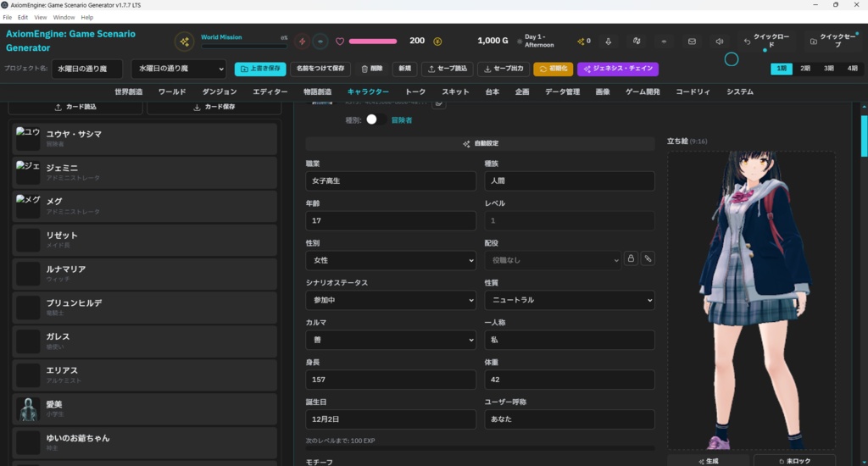This screenshot has width=868, height=466.
Task: Switch to the ゲーム開発 tab
Action: coord(643,92)
